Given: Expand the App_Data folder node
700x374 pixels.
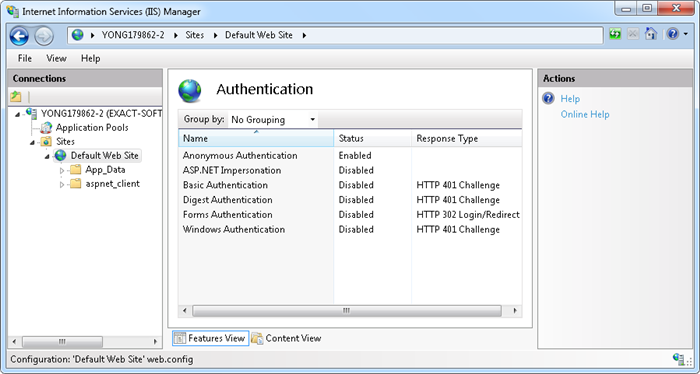Looking at the screenshot, I should (x=62, y=170).
